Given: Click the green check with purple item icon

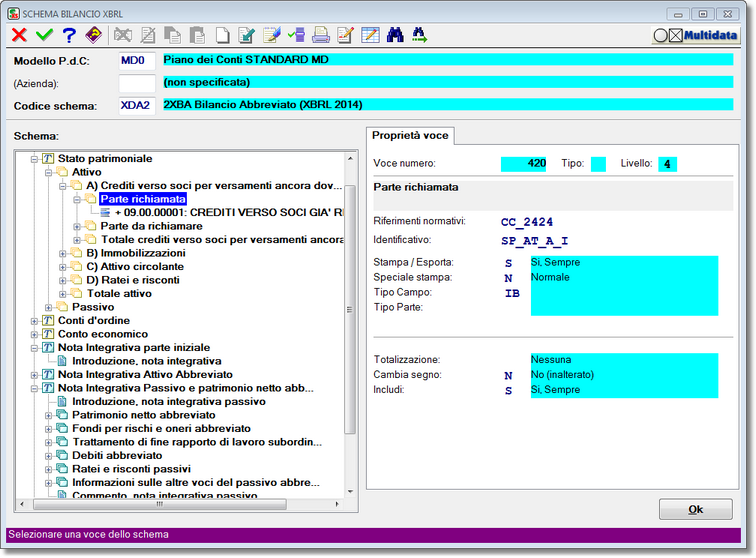Looking at the screenshot, I should point(297,35).
